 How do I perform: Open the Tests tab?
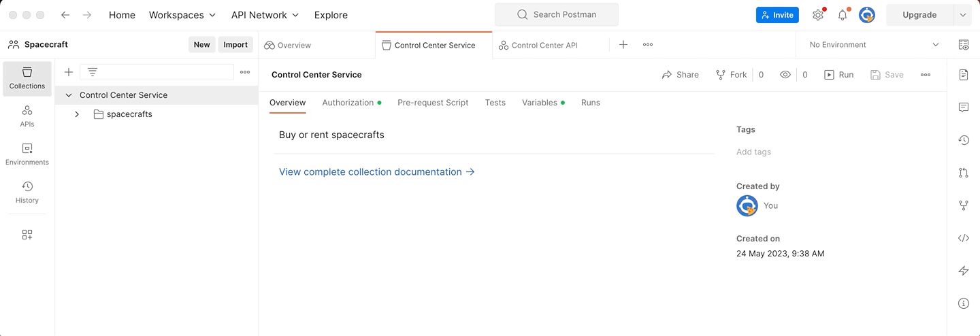(495, 103)
